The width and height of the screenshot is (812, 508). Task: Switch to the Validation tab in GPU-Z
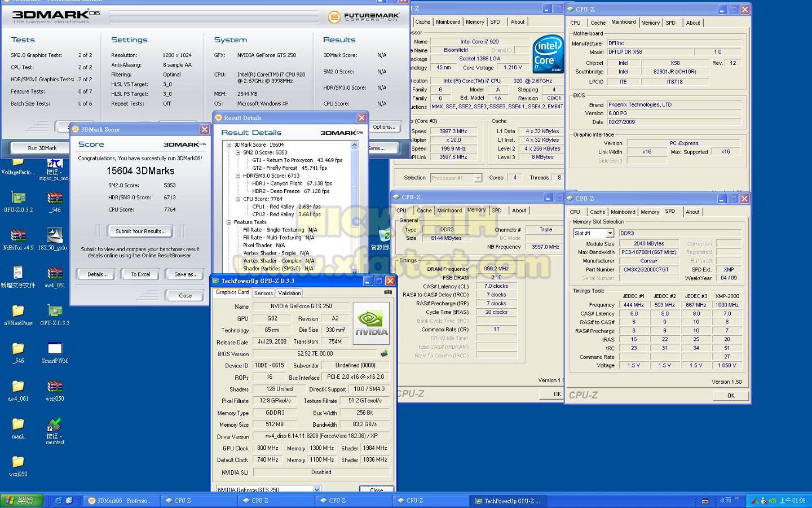(289, 293)
